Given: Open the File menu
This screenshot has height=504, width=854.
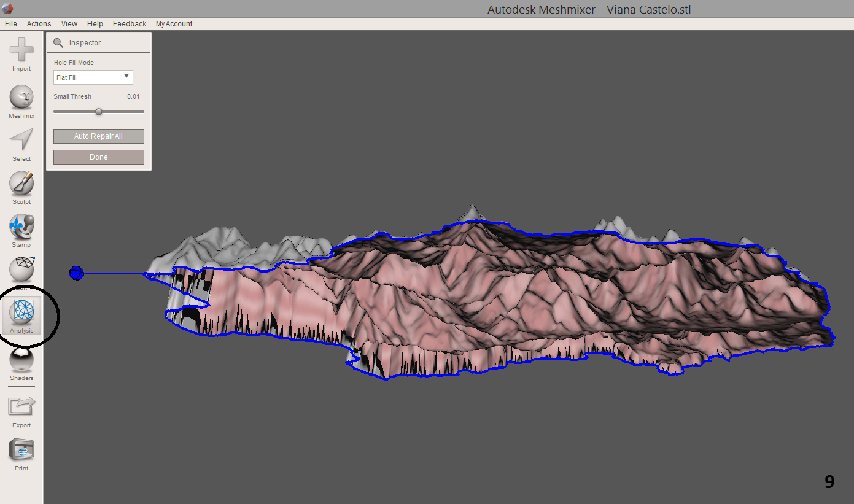Looking at the screenshot, I should point(10,23).
